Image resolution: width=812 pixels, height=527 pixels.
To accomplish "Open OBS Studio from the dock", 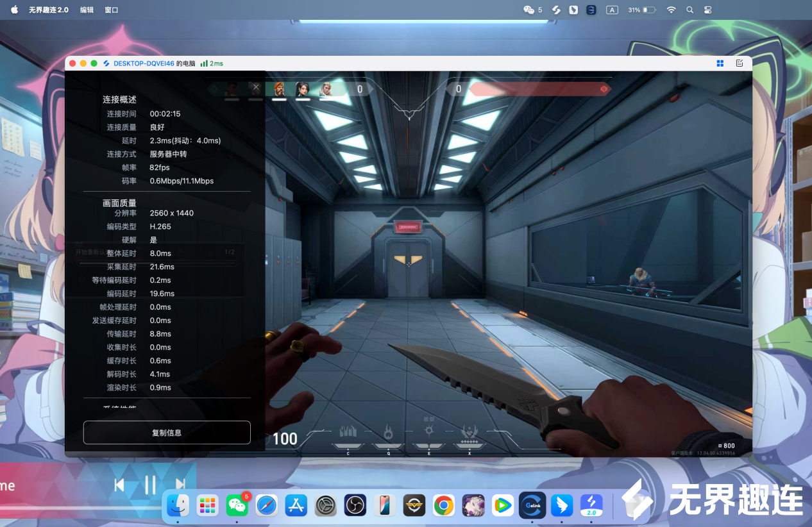I will point(355,506).
